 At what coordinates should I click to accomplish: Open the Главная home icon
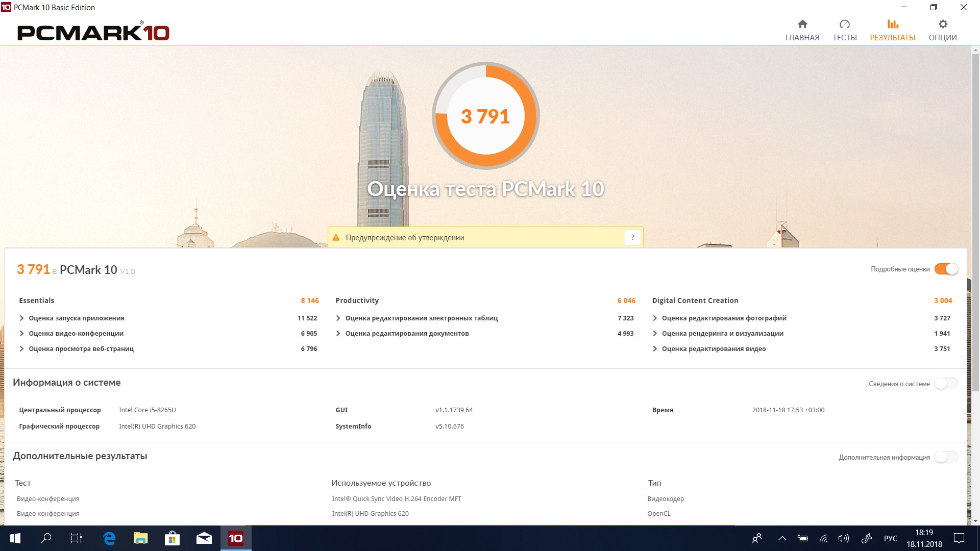click(802, 24)
